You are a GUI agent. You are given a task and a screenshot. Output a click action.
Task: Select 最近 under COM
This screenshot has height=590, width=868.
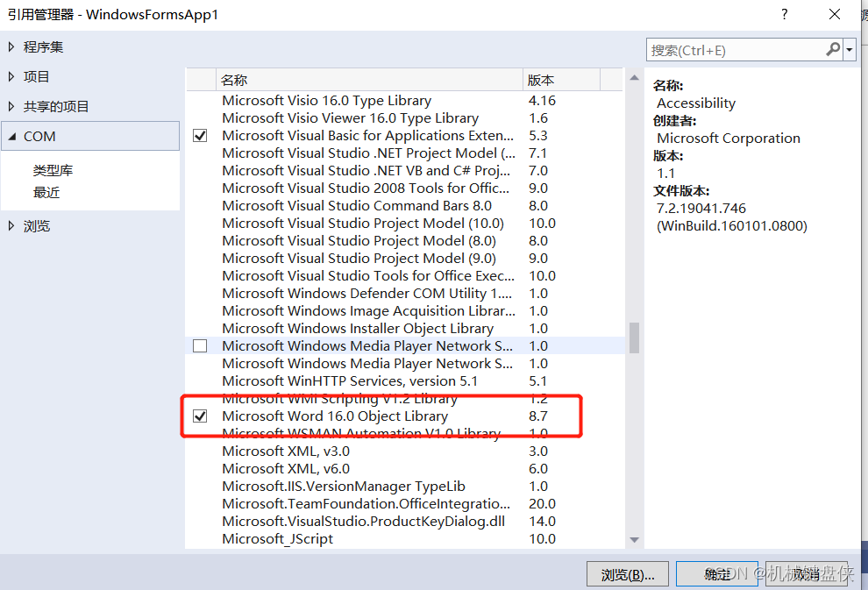[46, 193]
